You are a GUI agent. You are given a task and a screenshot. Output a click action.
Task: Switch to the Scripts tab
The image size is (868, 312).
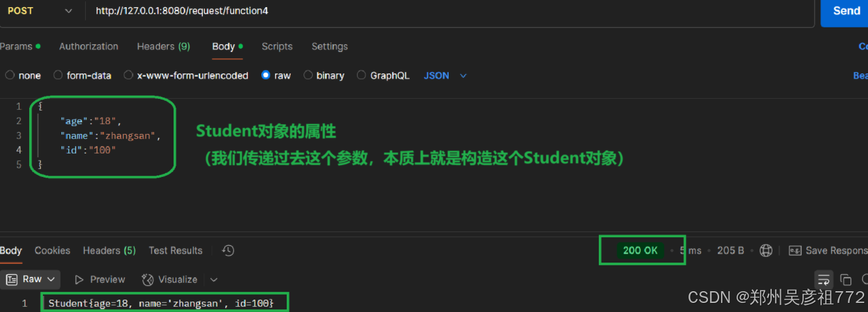[x=277, y=47]
